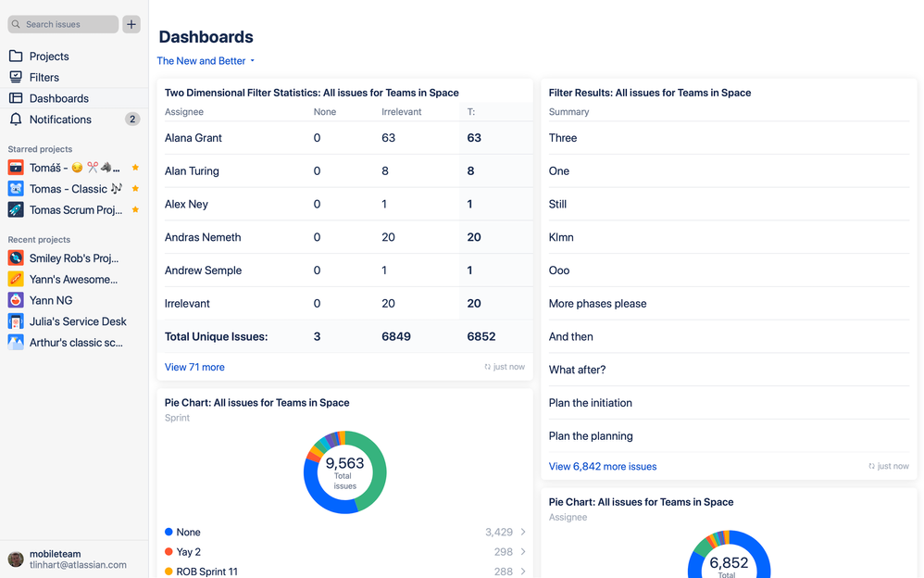Open the Tomáš starred project icon
The image size is (924, 578).
point(16,168)
